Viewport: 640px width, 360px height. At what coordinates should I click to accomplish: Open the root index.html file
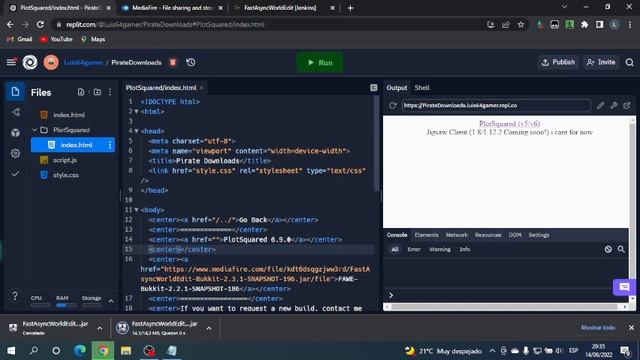pos(69,115)
